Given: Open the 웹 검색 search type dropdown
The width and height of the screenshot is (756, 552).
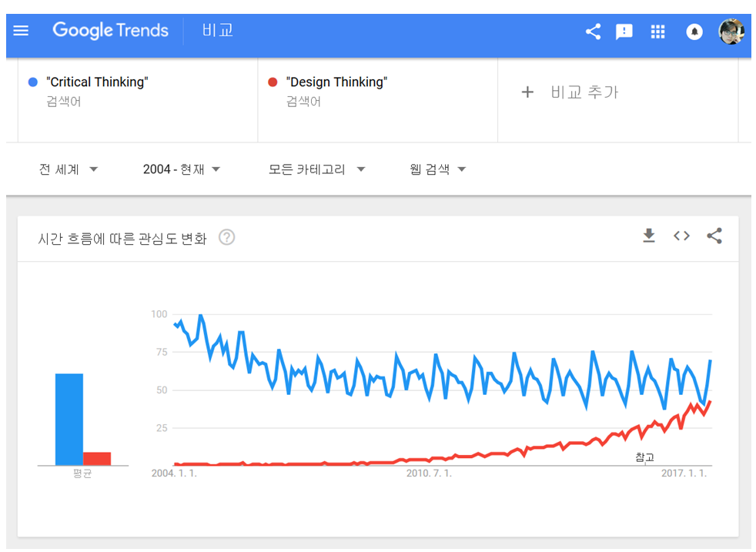Looking at the screenshot, I should click(x=438, y=169).
